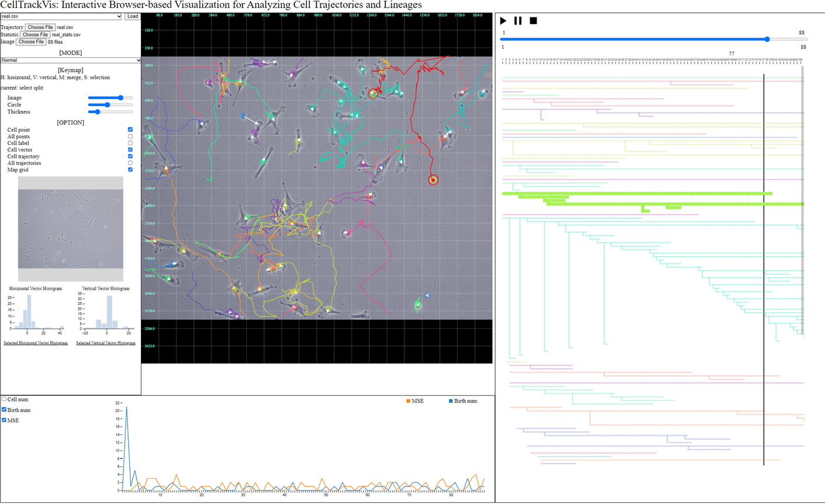Toggle the Birth num checkbox
The width and height of the screenshot is (825, 504).
click(x=4, y=410)
